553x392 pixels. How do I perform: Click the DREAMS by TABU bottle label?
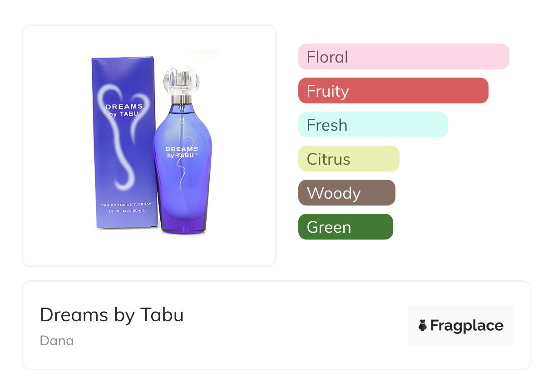(182, 152)
